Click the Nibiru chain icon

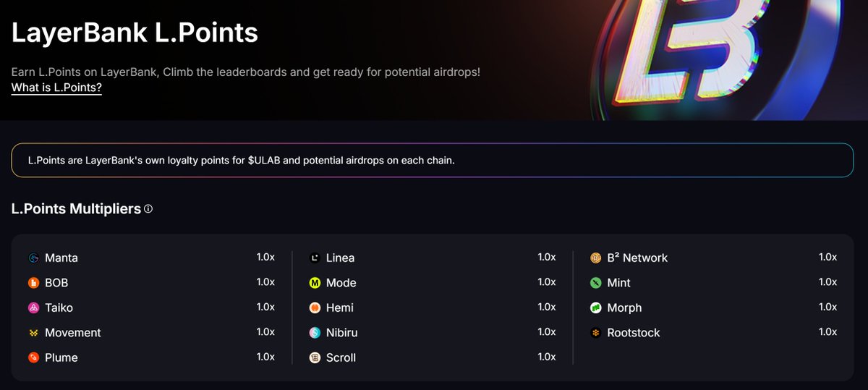pos(315,333)
